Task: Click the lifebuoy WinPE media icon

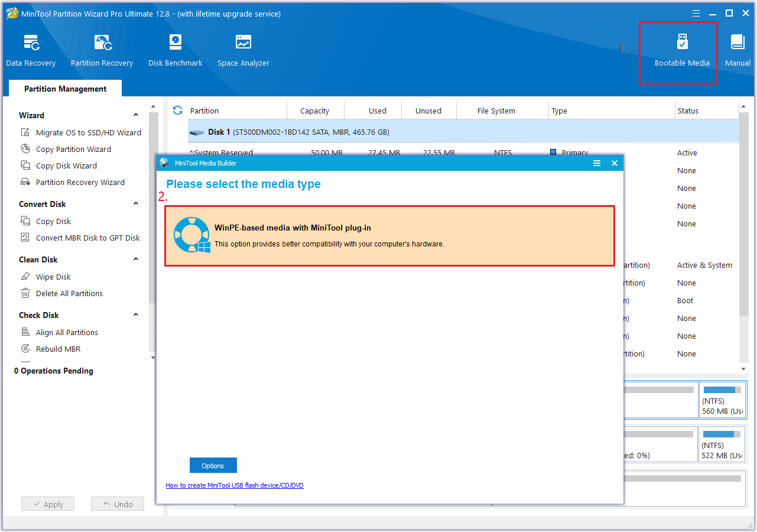Action: [x=191, y=235]
